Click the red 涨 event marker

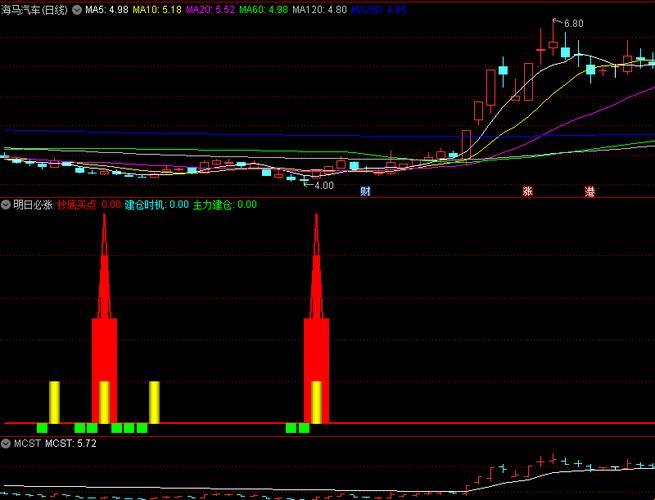click(x=527, y=191)
